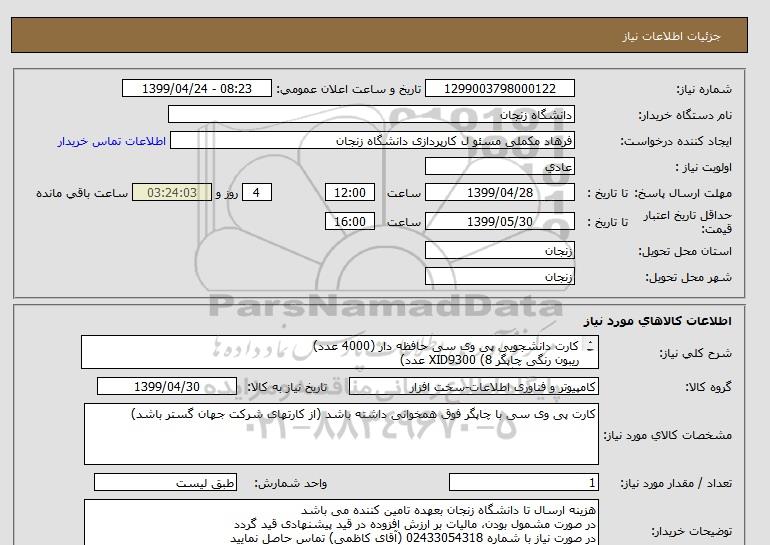The width and height of the screenshot is (770, 545).
Task: Click the remaining days field showing 4
Action: point(256,192)
